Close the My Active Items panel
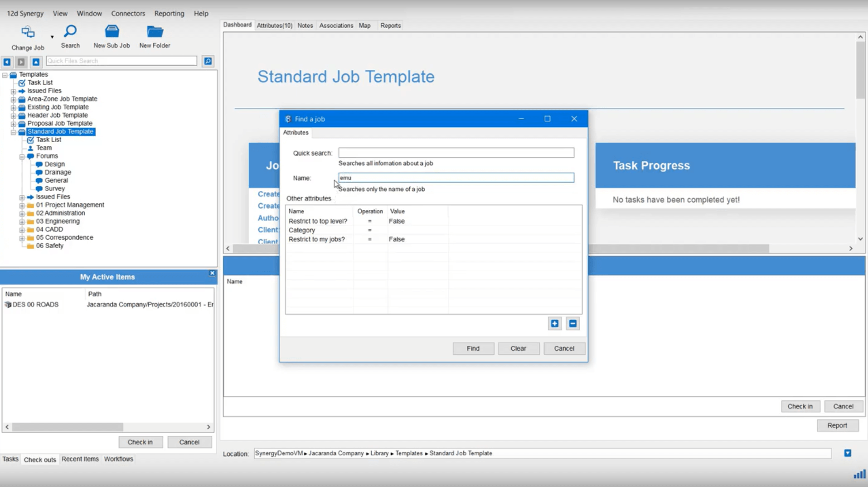Screen dimensions: 868x487 click(x=212, y=273)
